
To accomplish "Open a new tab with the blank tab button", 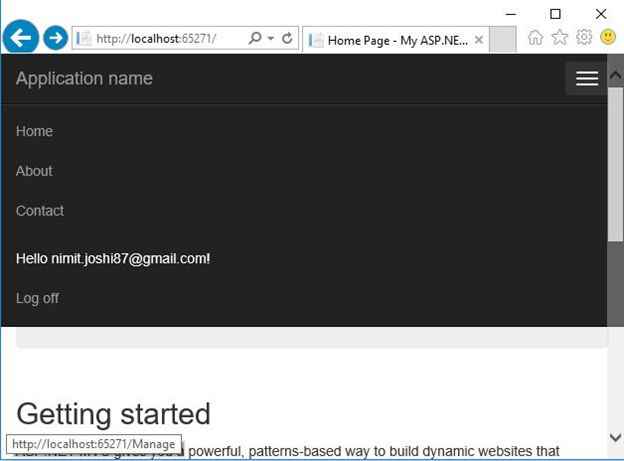I will pyautogui.click(x=503, y=39).
